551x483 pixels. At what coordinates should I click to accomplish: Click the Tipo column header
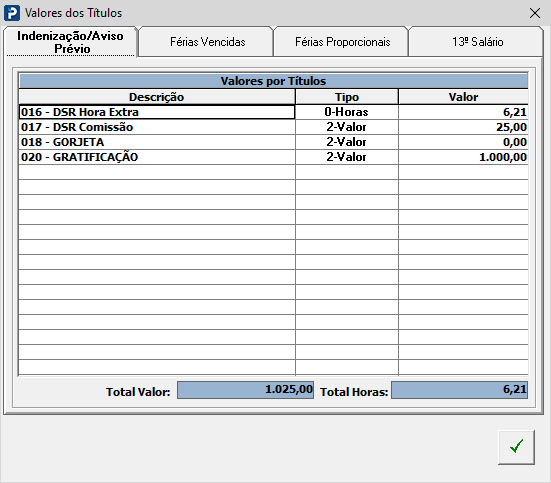tap(347, 97)
